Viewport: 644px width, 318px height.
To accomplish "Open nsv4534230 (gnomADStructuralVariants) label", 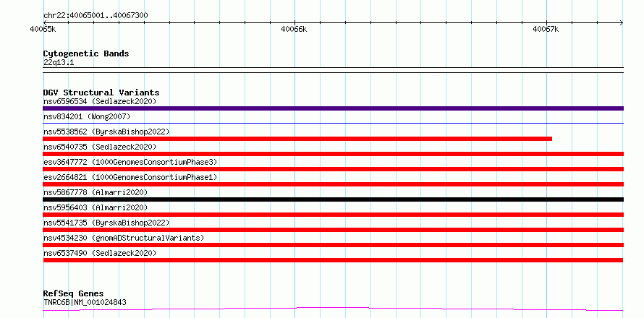I will point(124,238).
